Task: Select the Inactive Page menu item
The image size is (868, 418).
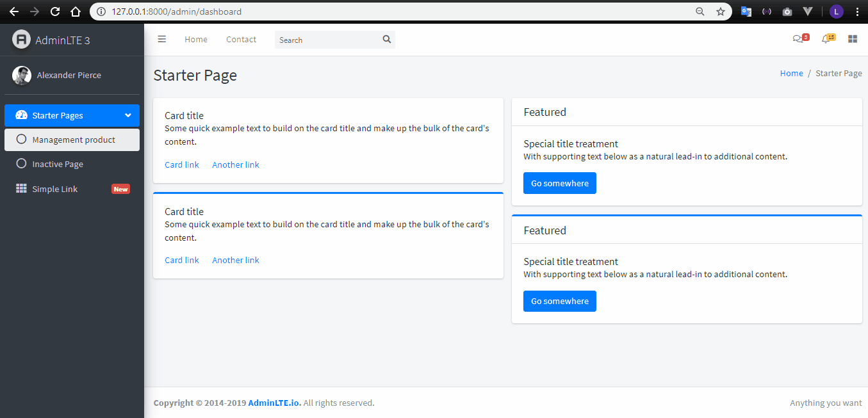Action: [58, 165]
